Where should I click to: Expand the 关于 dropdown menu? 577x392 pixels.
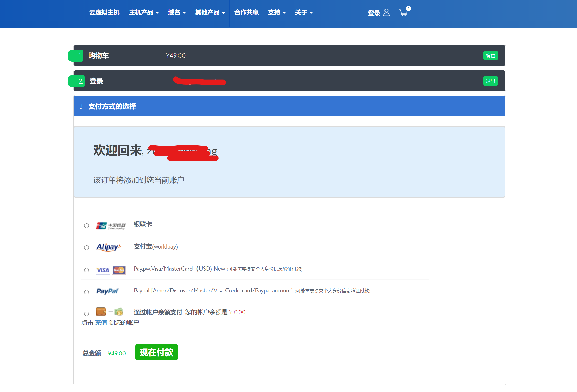[304, 13]
